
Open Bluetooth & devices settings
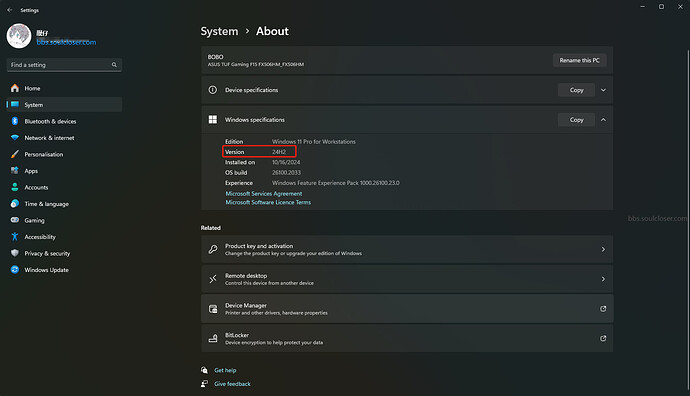pos(64,121)
